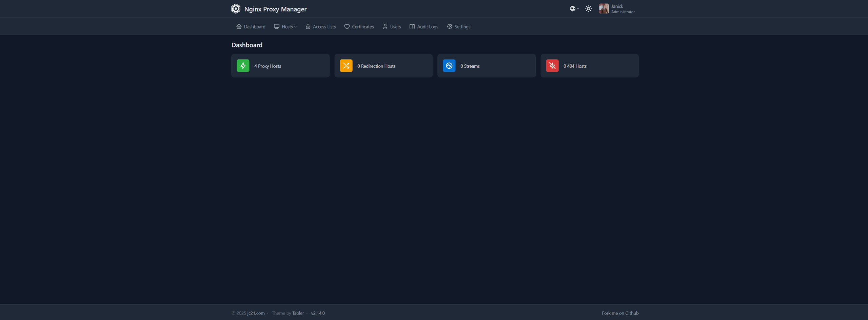
Task: Click Janick's profile avatar picture
Action: [604, 9]
